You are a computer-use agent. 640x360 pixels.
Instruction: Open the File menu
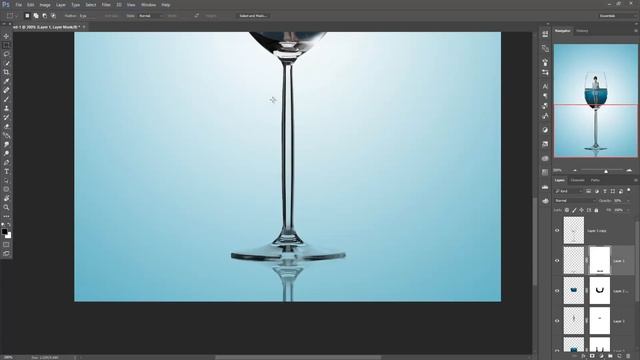pos(19,5)
